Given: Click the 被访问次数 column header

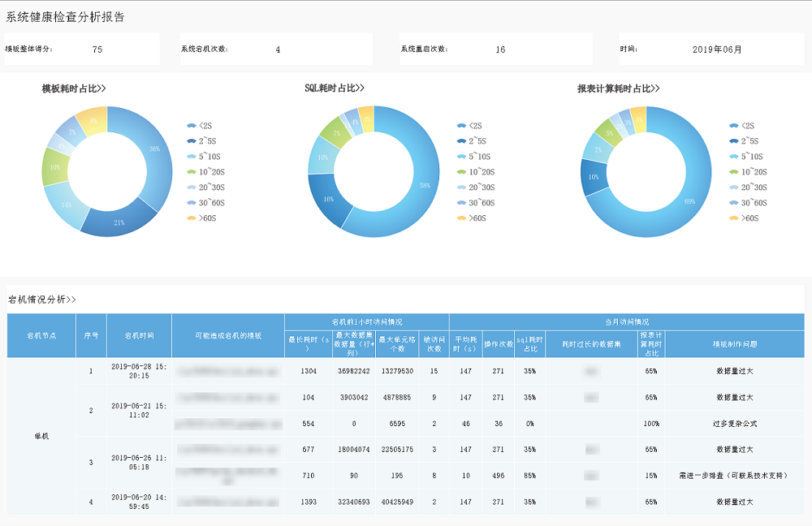Looking at the screenshot, I should pos(434,344).
